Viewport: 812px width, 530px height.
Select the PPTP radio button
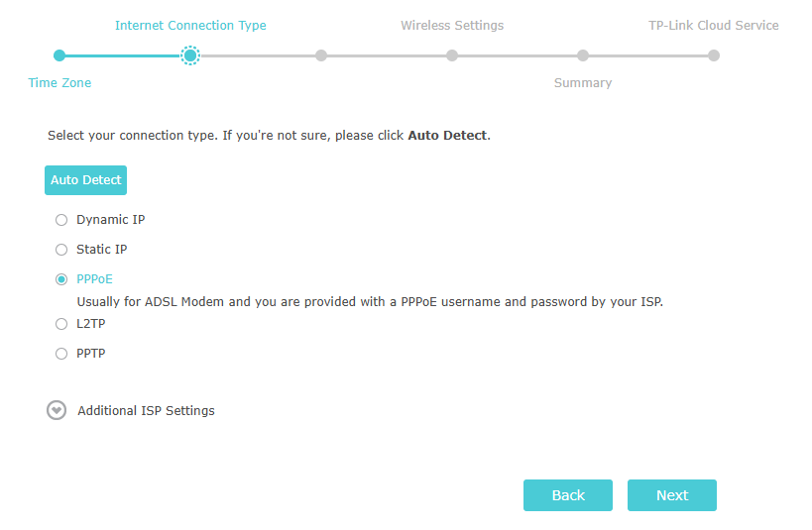coord(61,354)
